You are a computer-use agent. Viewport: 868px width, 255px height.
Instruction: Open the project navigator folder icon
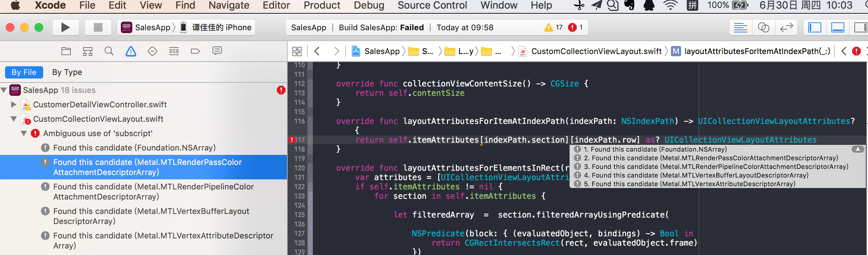66,51
